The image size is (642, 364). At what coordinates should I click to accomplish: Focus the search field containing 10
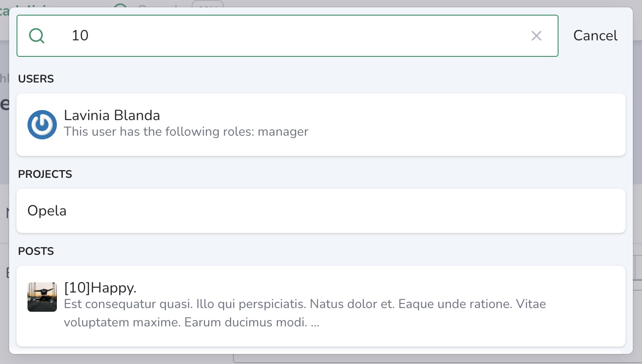pyautogui.click(x=288, y=36)
